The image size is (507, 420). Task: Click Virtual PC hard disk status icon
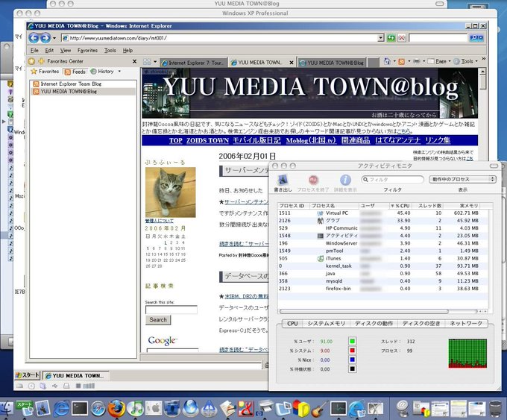point(19,386)
